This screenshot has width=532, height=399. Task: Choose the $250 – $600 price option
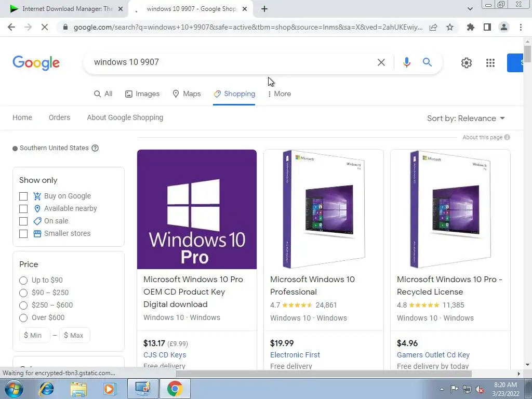pyautogui.click(x=23, y=305)
